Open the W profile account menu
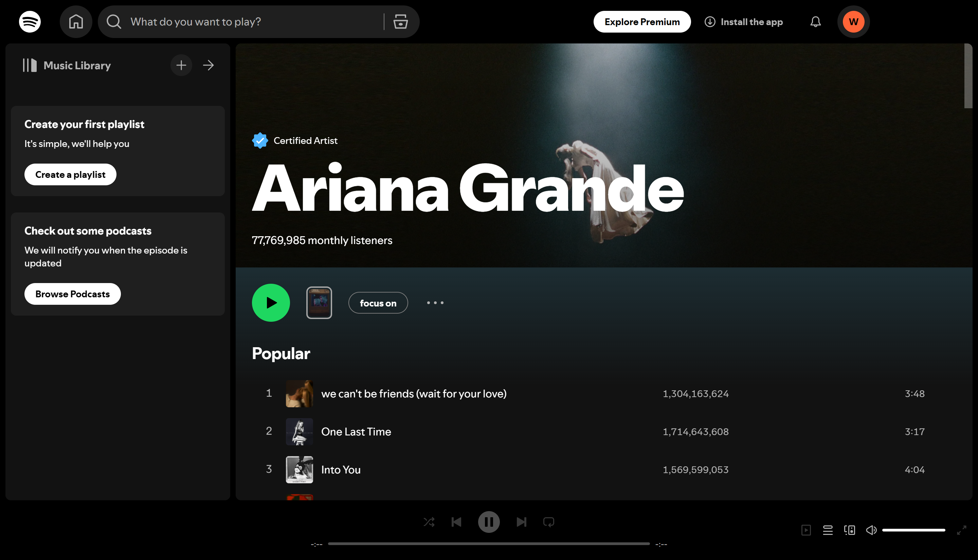The width and height of the screenshot is (978, 560). (853, 21)
